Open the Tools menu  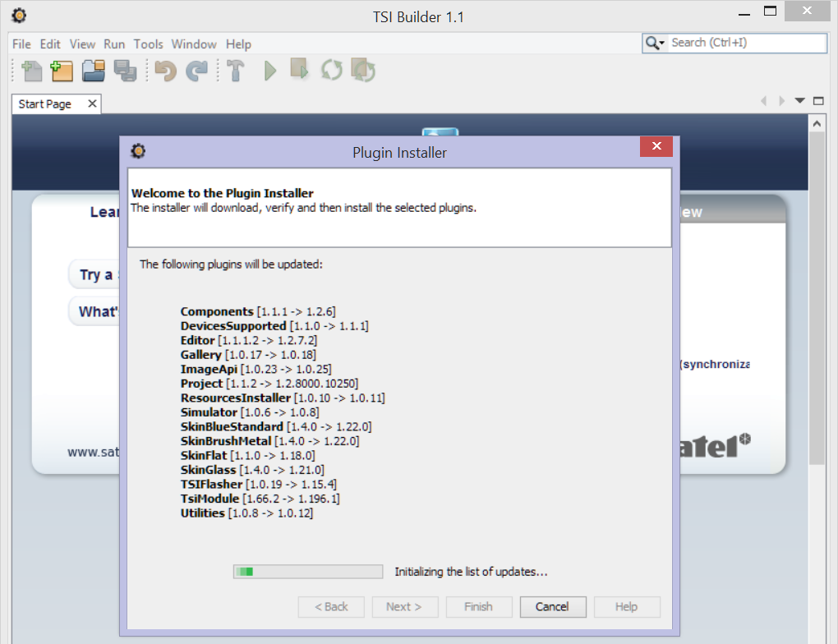[x=148, y=44]
